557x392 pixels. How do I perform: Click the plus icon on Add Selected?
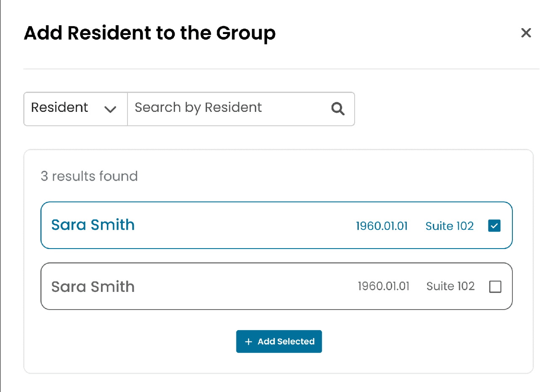[249, 342]
